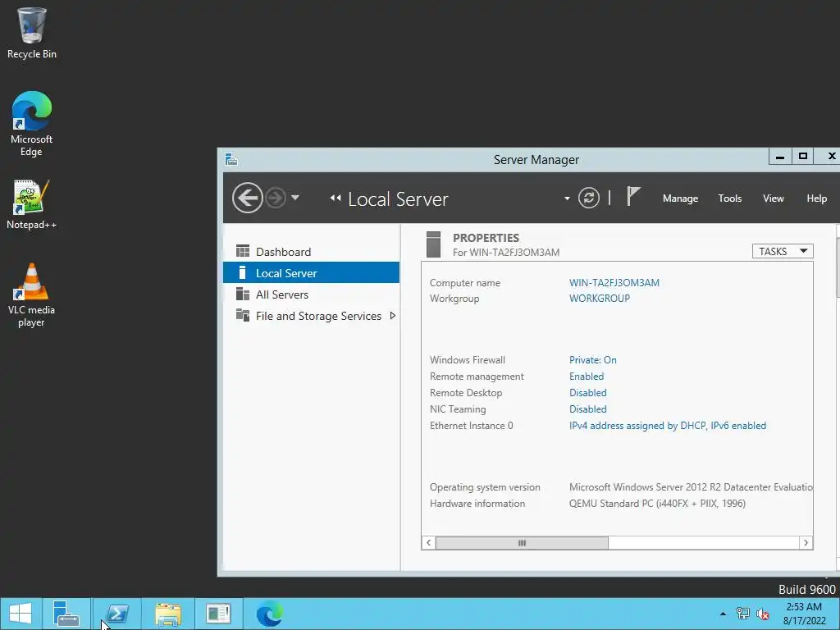Click the Remote management Enabled link
Screen dimensions: 840x630
tap(586, 376)
